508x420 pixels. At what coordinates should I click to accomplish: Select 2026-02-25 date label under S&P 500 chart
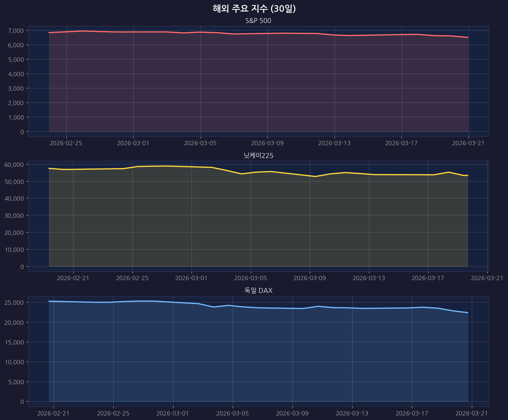[x=66, y=143]
